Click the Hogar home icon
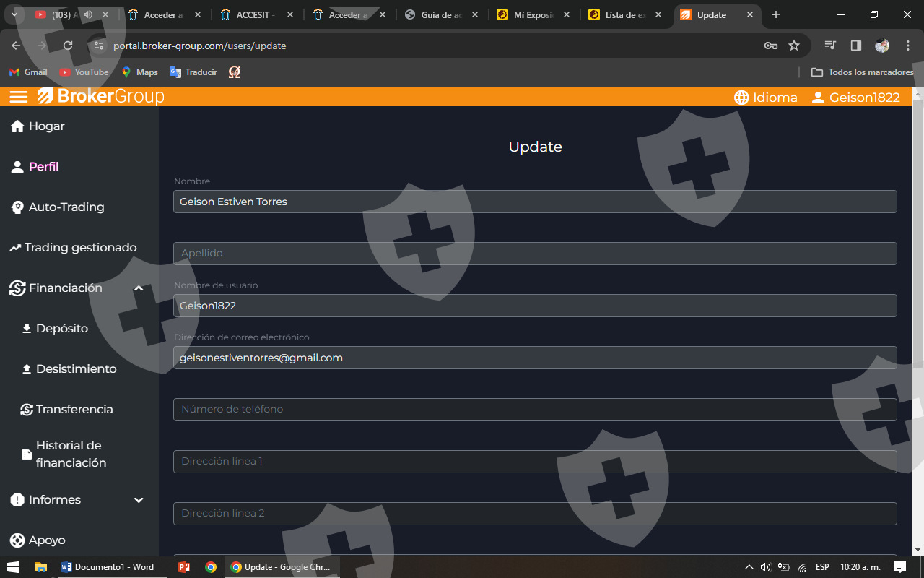The height and width of the screenshot is (578, 924). pos(17,126)
